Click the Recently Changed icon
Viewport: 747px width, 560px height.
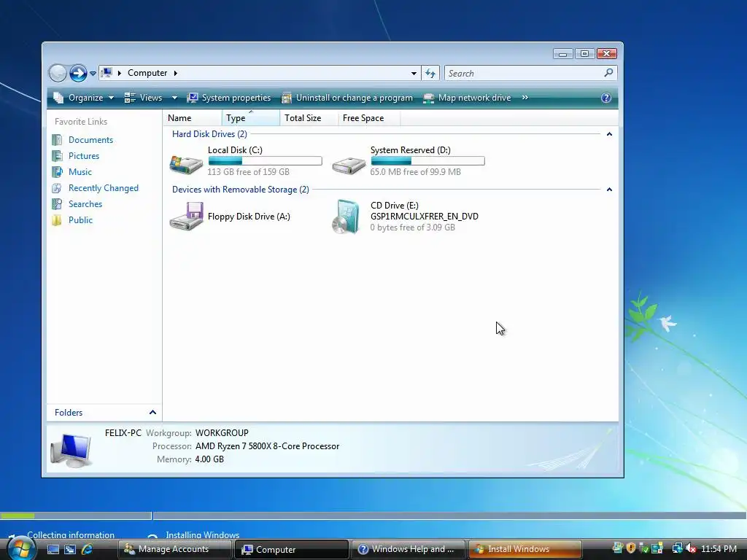57,188
